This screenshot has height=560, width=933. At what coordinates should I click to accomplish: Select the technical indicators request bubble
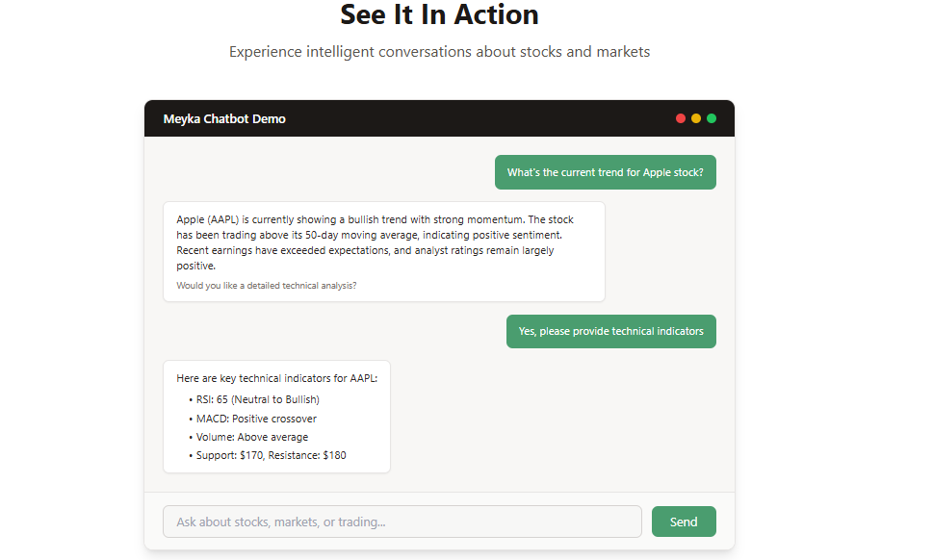click(610, 331)
